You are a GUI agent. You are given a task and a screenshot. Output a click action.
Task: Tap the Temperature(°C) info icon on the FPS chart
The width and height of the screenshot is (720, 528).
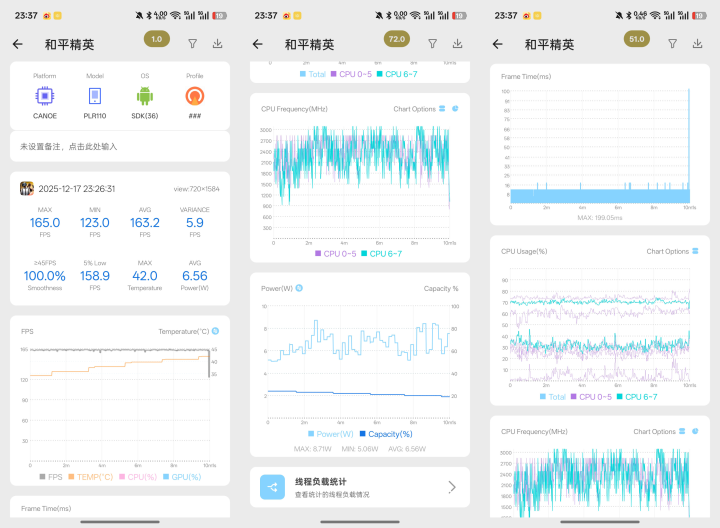(215, 331)
